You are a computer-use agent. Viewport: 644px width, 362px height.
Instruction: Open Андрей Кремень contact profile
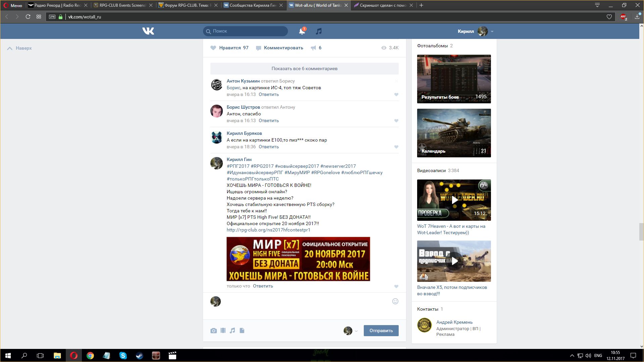(454, 322)
